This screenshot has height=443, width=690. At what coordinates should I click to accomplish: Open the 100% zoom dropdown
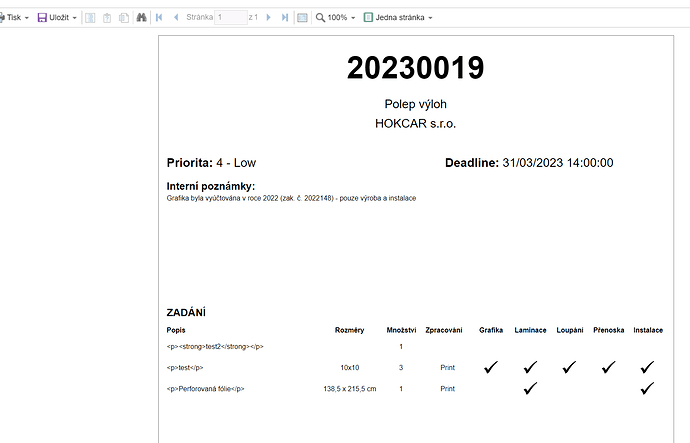(x=353, y=18)
